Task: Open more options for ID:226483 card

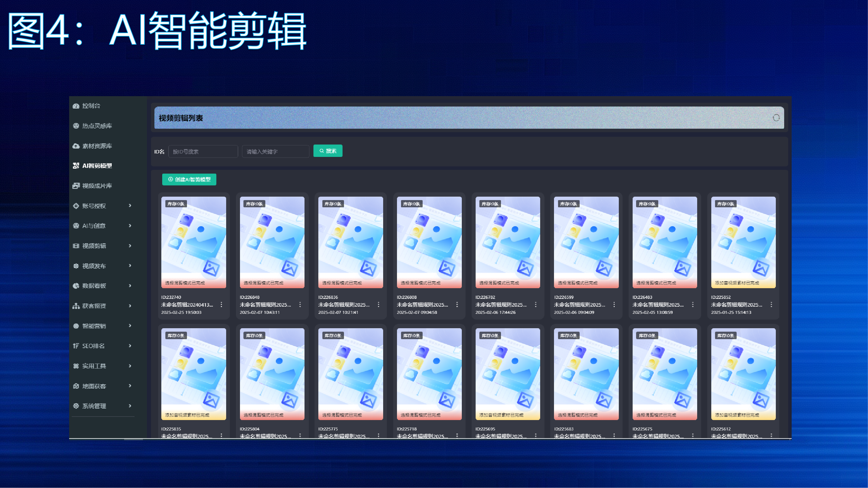Action: pyautogui.click(x=693, y=304)
